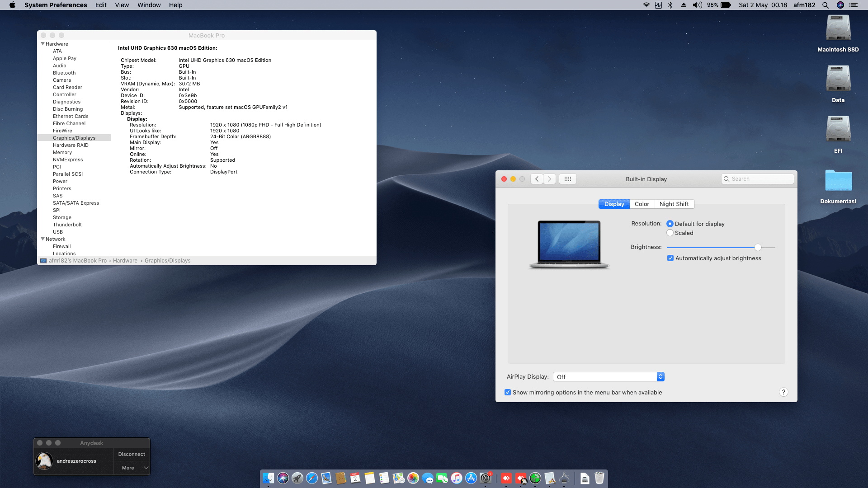Open System Preferences gear in Dock
Screen dimensions: 868x488
click(486, 478)
